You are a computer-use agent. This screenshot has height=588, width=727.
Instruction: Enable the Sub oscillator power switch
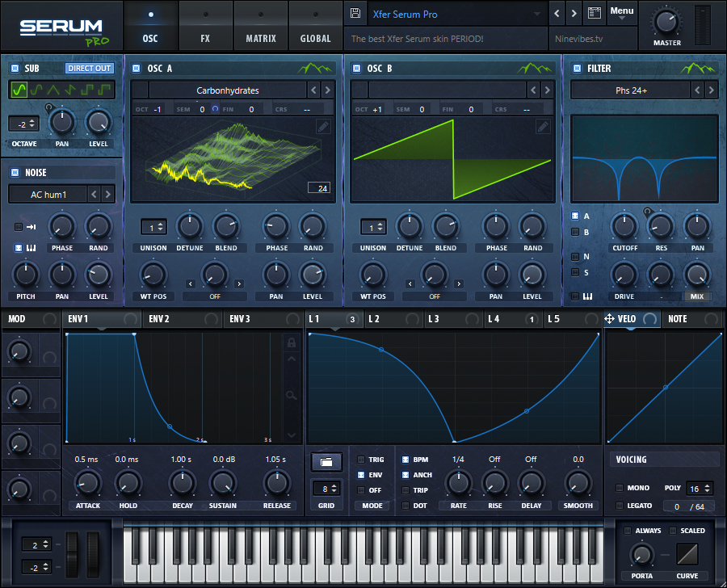click(x=15, y=69)
